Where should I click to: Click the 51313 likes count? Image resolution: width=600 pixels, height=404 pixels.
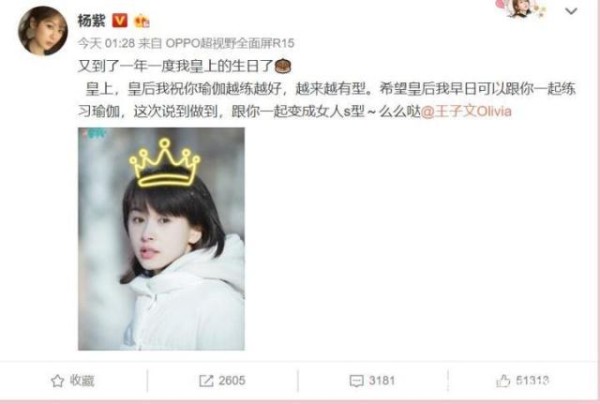pyautogui.click(x=532, y=381)
